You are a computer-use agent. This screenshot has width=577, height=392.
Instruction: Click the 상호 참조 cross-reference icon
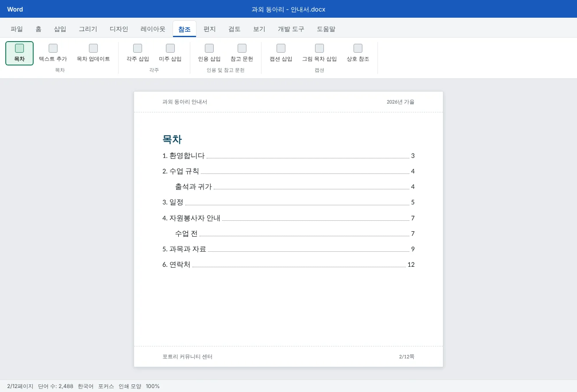pos(358,48)
